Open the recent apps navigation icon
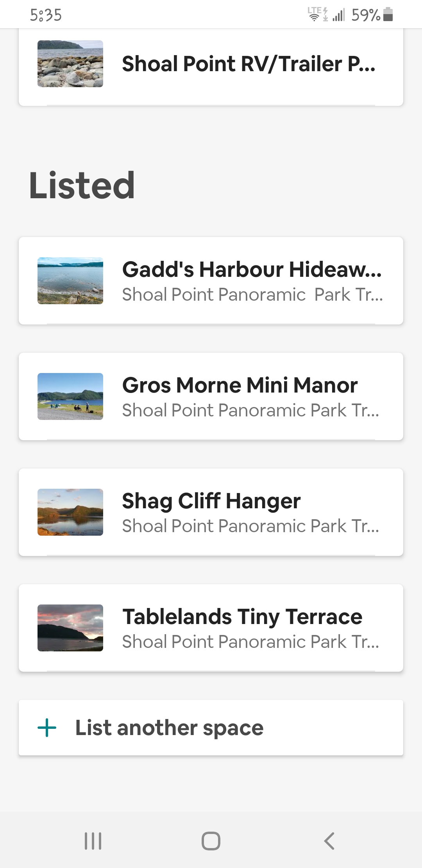 coord(93,841)
